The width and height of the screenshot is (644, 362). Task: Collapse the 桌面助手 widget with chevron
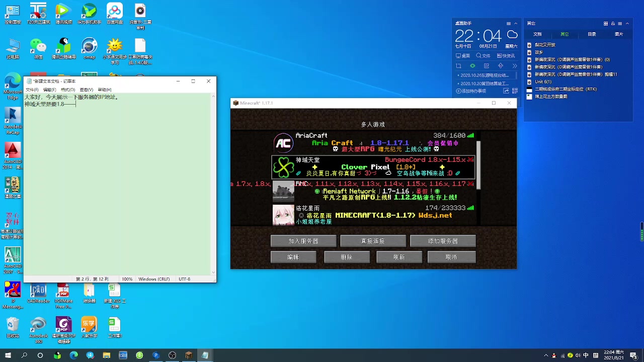click(x=516, y=24)
